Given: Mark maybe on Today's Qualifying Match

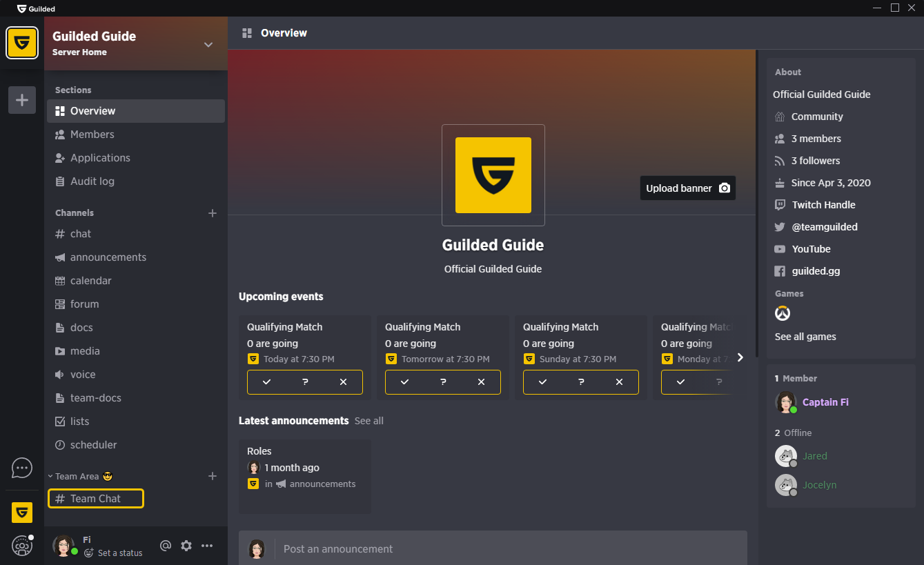Looking at the screenshot, I should 305,382.
